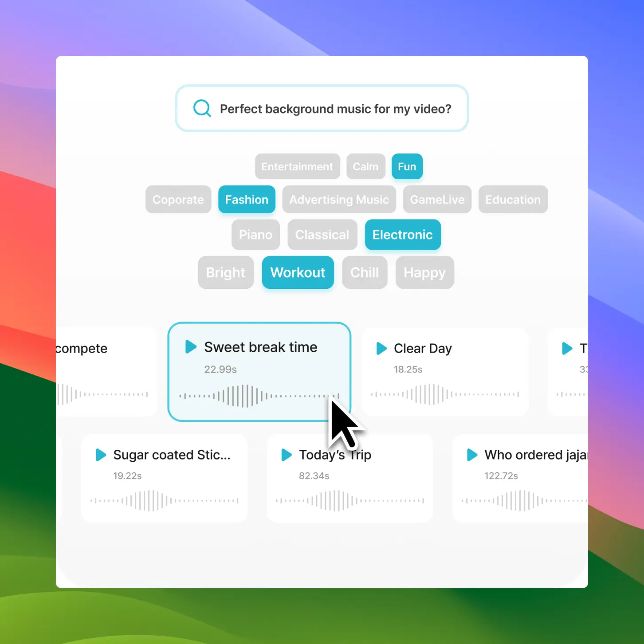
Task: Seek in Sweet break time waveform
Action: 259,396
